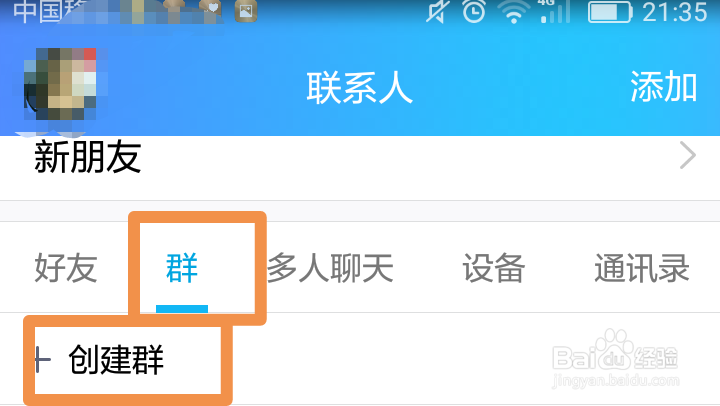Tap the Wi-Fi status icon

coord(513,11)
